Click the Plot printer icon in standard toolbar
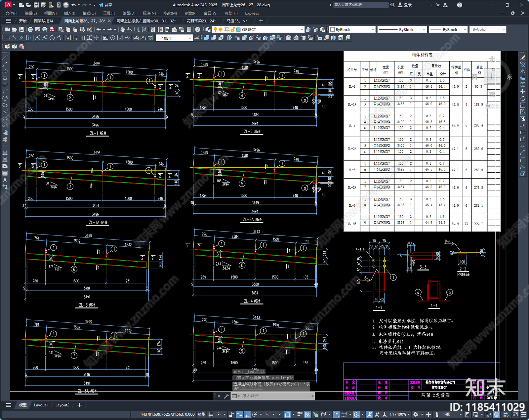This screenshot has width=529, height=420. tap(30, 29)
